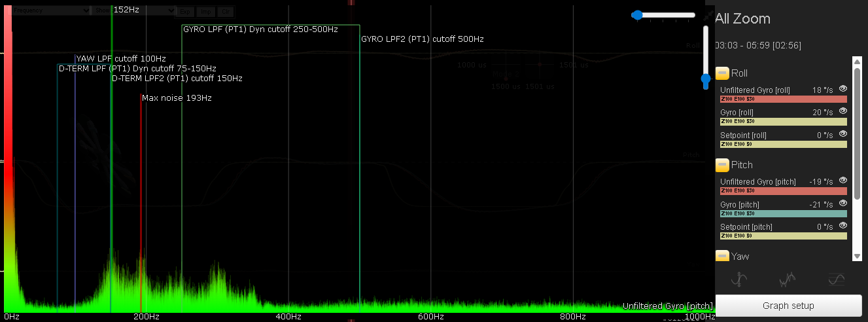Toggle the Unfiltered Gyro [pitch] eye icon
This screenshot has width=868, height=322.
coord(843,181)
